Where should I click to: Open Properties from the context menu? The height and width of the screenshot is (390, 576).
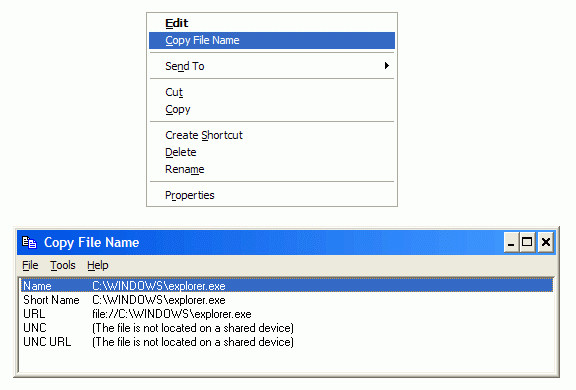click(272, 195)
